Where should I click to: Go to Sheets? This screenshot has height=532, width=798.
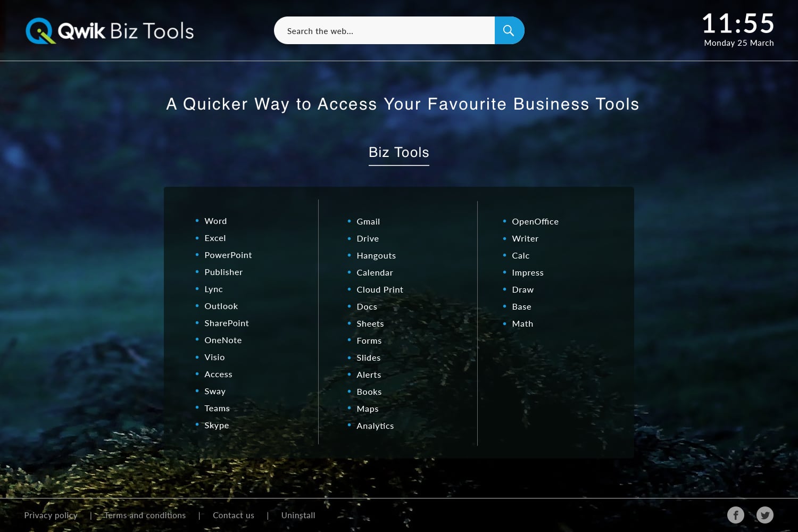tap(370, 323)
